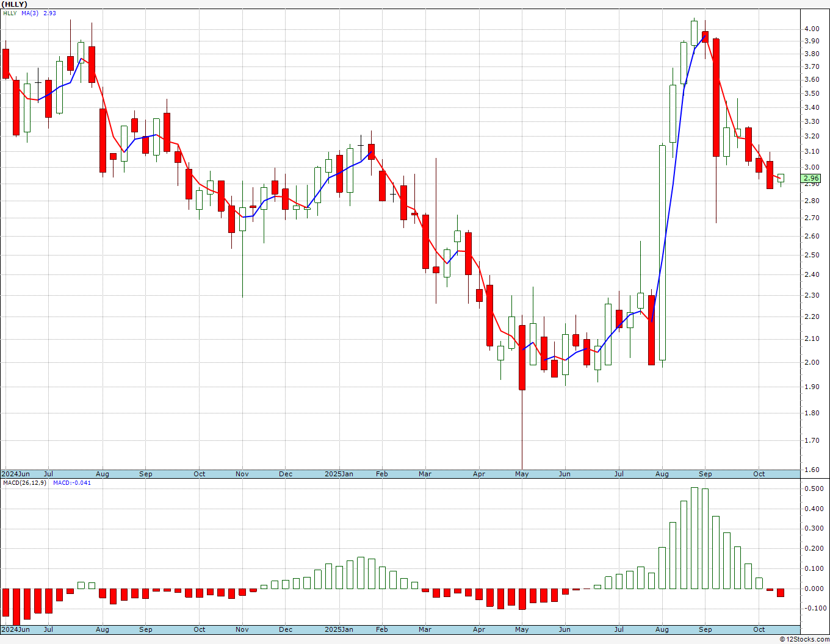Select the 2024Jun label on MACD axis
Screen dimensions: 830x644
(x=15, y=629)
